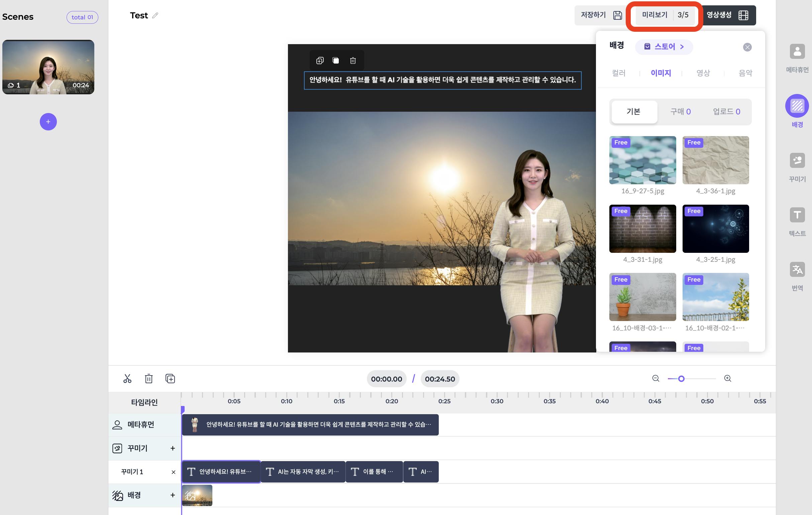Click the total 01 badge

[82, 17]
